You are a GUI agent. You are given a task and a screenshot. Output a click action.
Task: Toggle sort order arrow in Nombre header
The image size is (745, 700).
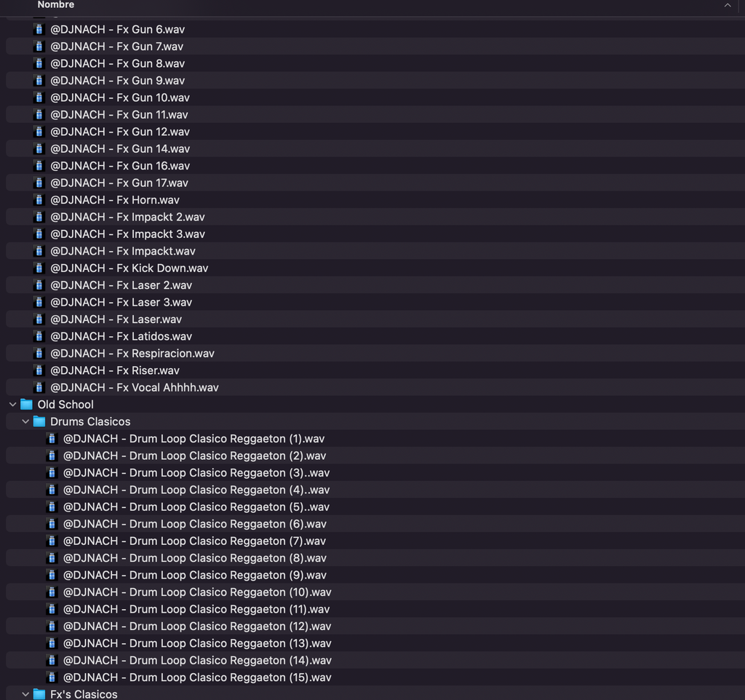tap(728, 5)
